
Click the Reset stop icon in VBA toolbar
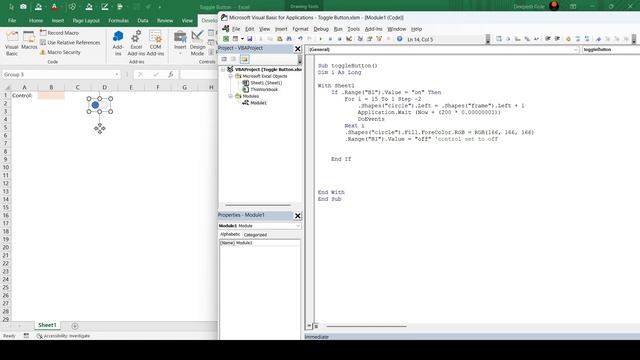point(339,39)
